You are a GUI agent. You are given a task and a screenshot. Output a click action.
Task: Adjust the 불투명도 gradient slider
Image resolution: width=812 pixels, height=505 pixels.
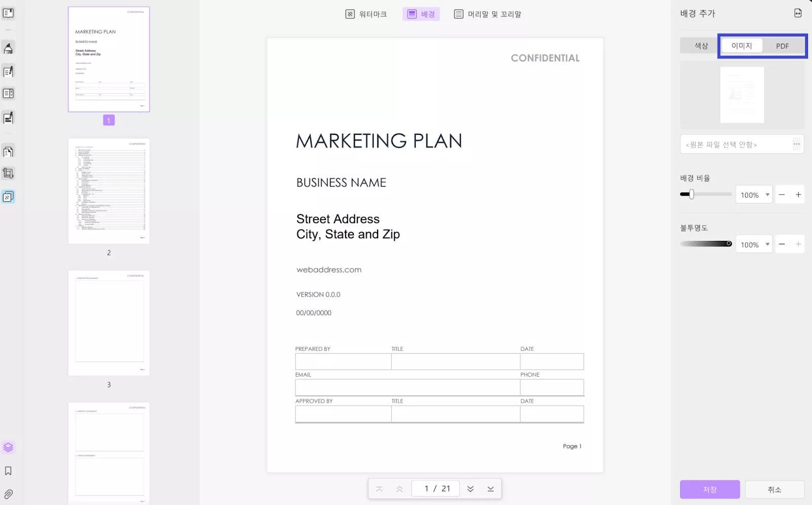click(706, 244)
